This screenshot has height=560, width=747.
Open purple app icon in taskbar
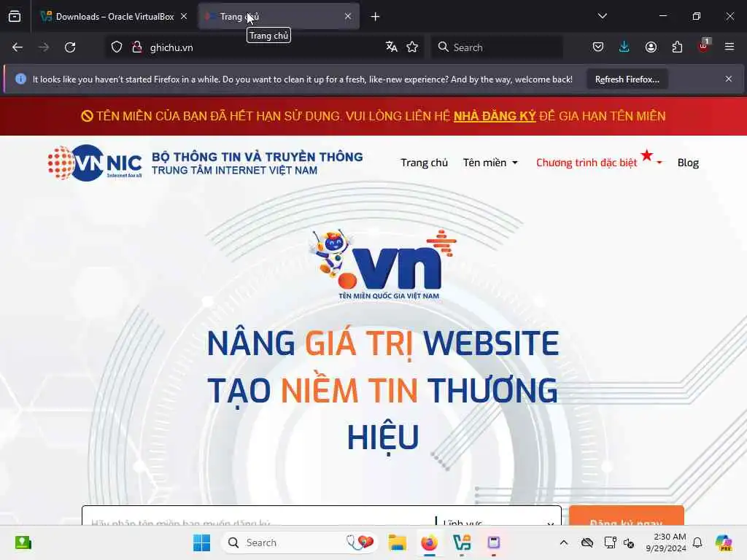pos(494,542)
